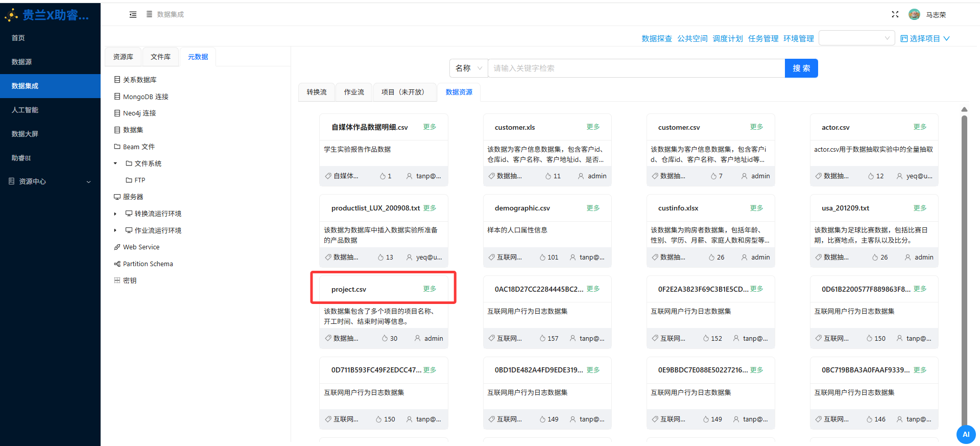Image resolution: width=980 pixels, height=446 pixels.
Task: Click the vertical scrollbar of card list
Action: [964, 271]
